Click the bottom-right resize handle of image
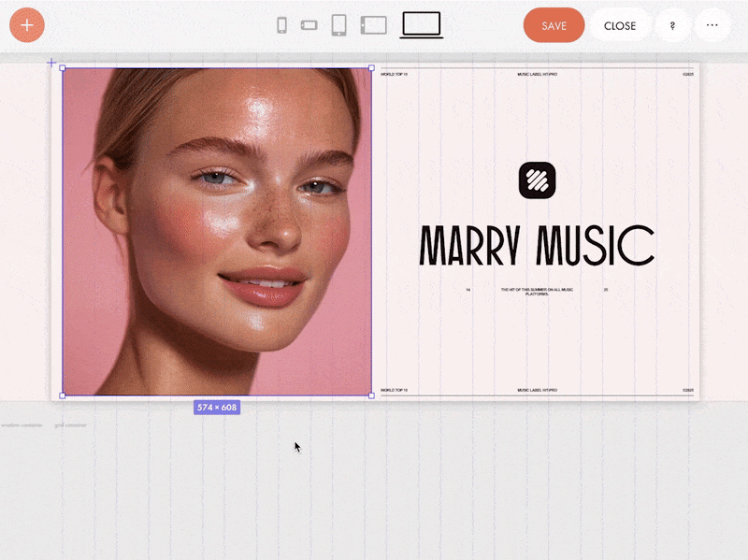Viewport: 748px width, 560px height. coord(371,395)
